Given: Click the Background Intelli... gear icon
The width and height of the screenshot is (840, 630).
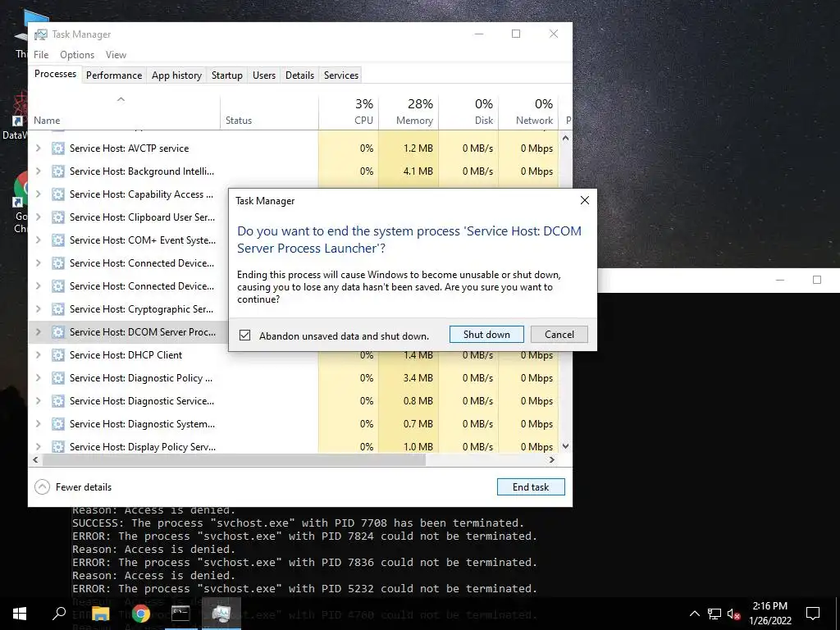Looking at the screenshot, I should [58, 171].
